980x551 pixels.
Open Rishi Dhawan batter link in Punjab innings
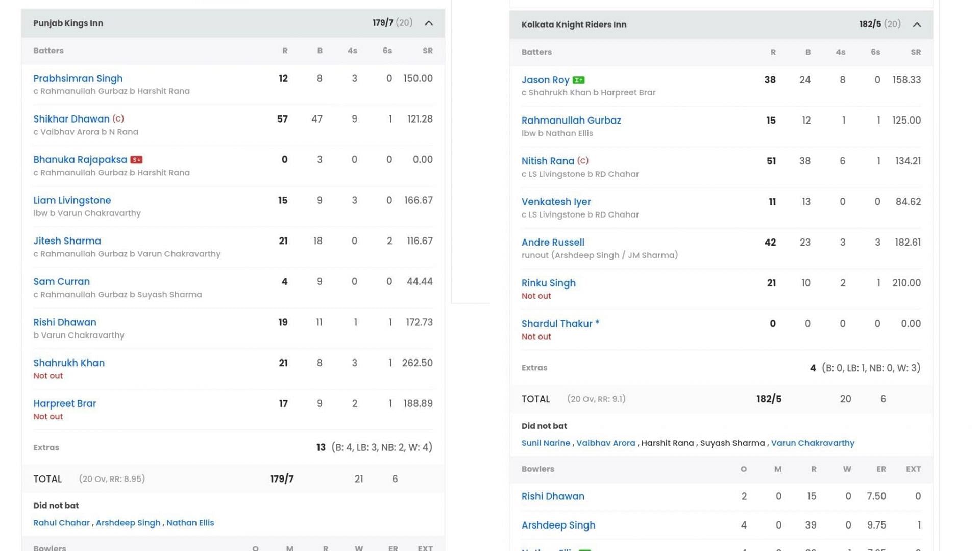[64, 322]
